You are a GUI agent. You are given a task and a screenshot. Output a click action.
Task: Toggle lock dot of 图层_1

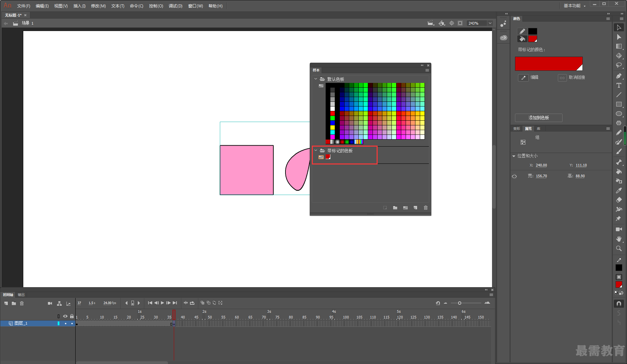72,324
